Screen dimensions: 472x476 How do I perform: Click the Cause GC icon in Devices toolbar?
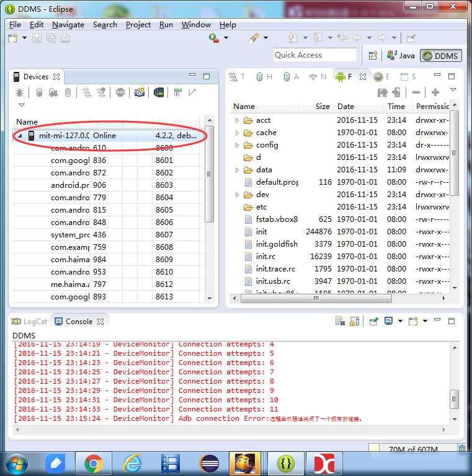pos(68,92)
